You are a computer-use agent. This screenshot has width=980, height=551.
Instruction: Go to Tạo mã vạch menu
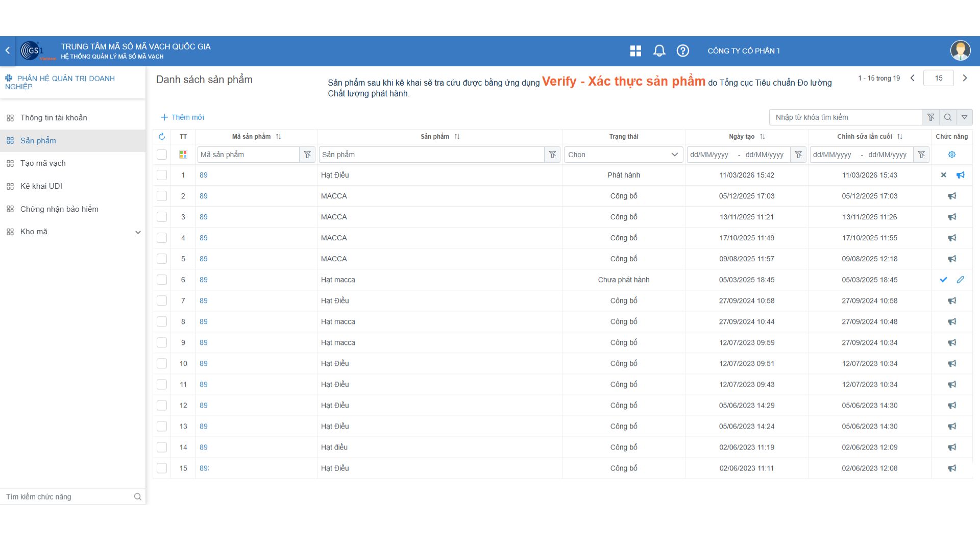(43, 163)
